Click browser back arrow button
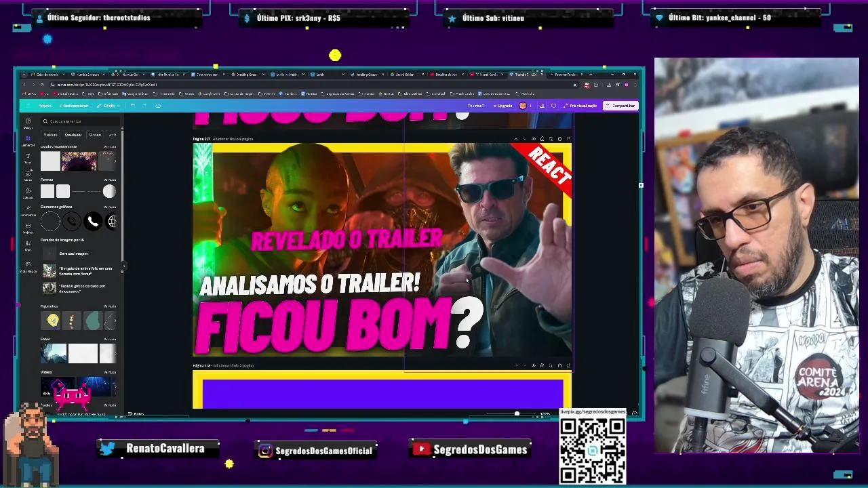The height and width of the screenshot is (488, 868). click(24, 85)
